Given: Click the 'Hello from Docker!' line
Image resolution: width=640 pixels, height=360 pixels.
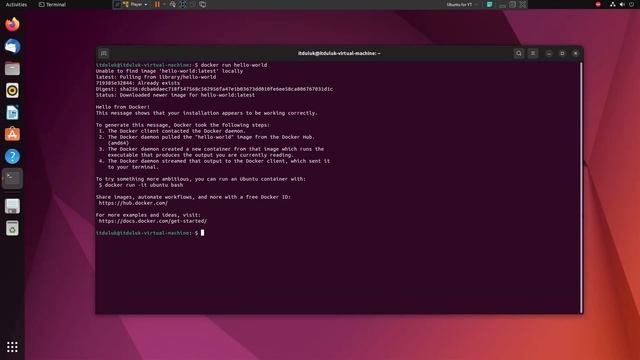Looking at the screenshot, I should pos(123,107).
